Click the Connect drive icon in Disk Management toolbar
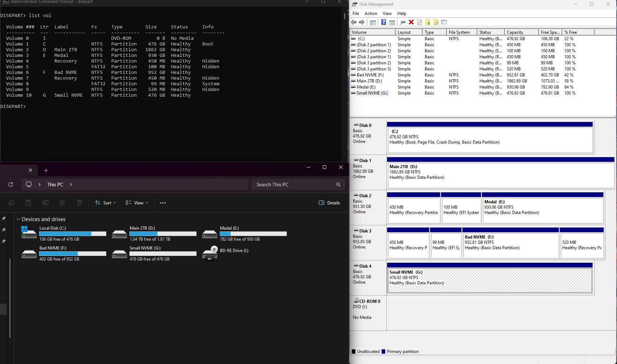The width and height of the screenshot is (617, 364). tap(403, 22)
